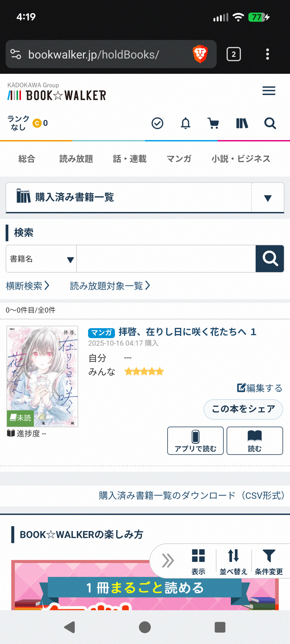The height and width of the screenshot is (644, 290).
Task: Collapse the floating toolbar with double chevron
Action: tap(168, 561)
